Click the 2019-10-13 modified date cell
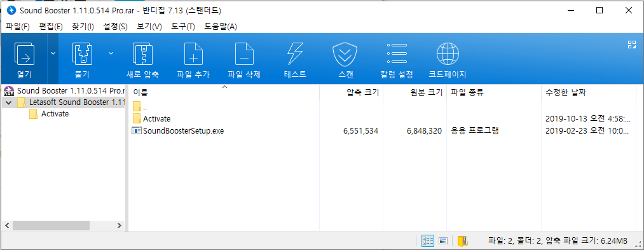This screenshot has width=644, height=250. (x=587, y=119)
